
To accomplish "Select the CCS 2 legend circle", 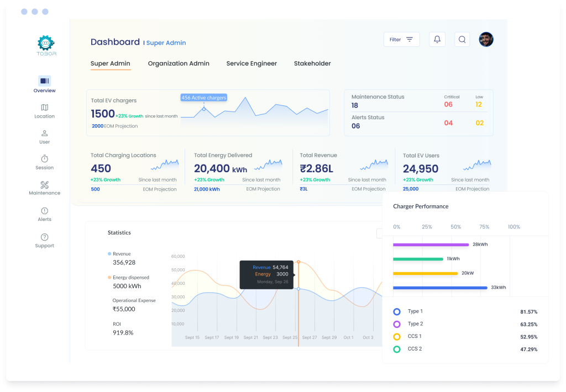I will pyautogui.click(x=397, y=349).
